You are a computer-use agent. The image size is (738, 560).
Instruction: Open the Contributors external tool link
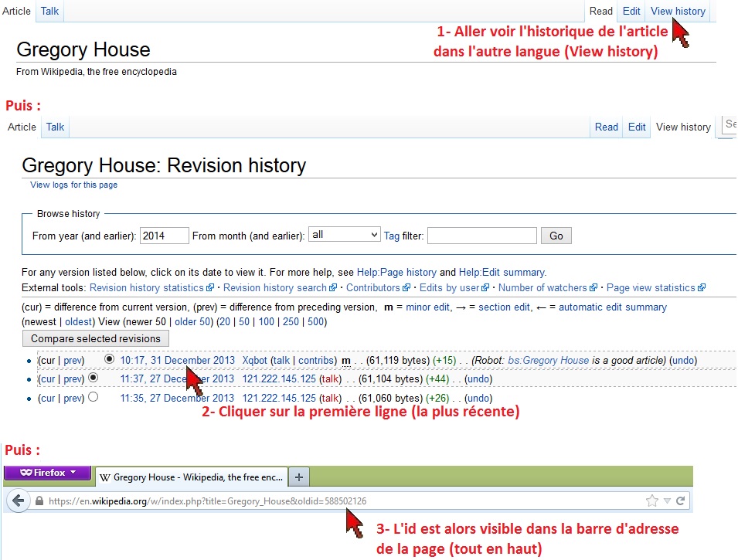pos(378,287)
